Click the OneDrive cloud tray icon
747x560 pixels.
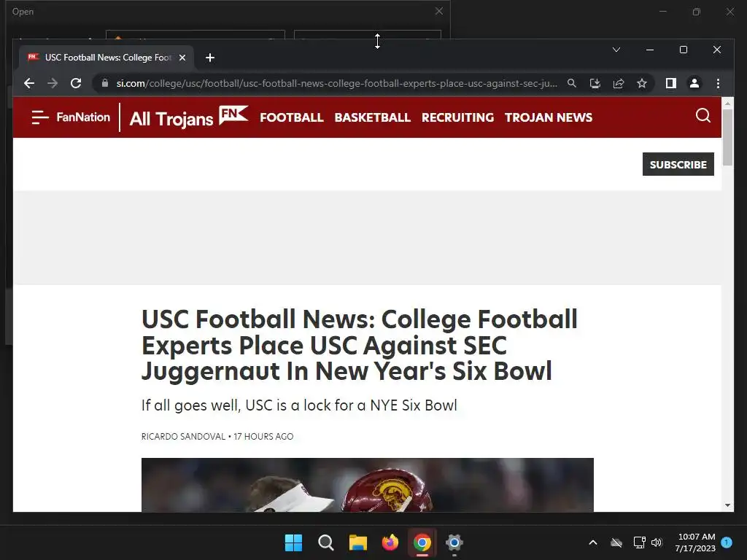pos(616,542)
